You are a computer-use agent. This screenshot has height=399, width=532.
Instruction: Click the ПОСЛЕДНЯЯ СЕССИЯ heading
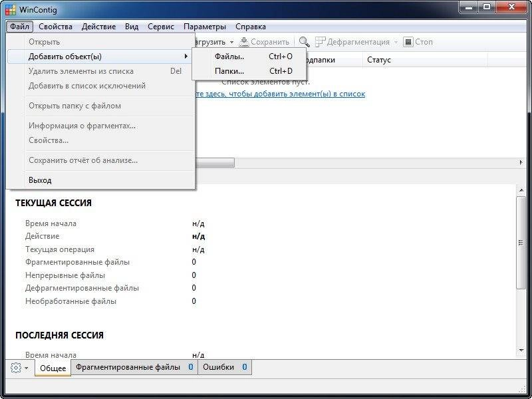tap(59, 335)
